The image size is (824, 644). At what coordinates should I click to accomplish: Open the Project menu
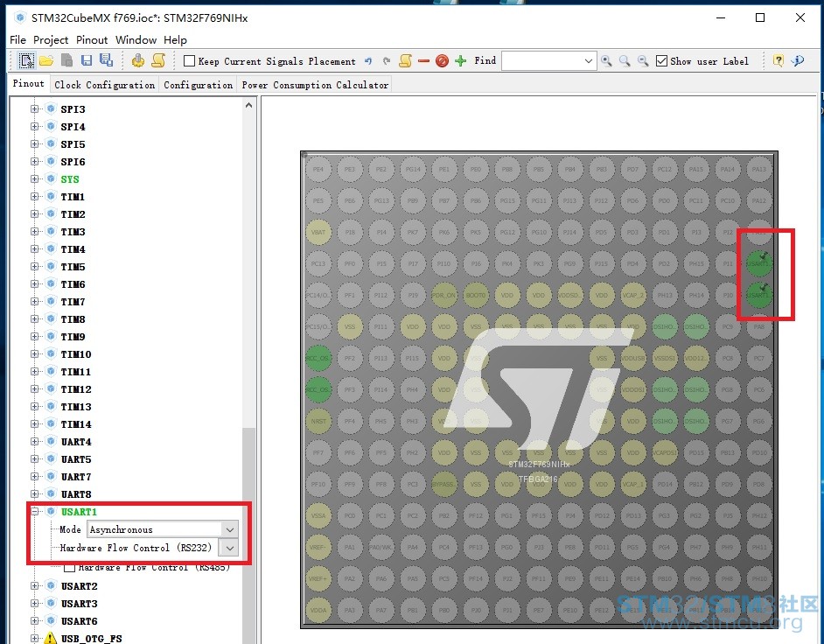[x=51, y=40]
